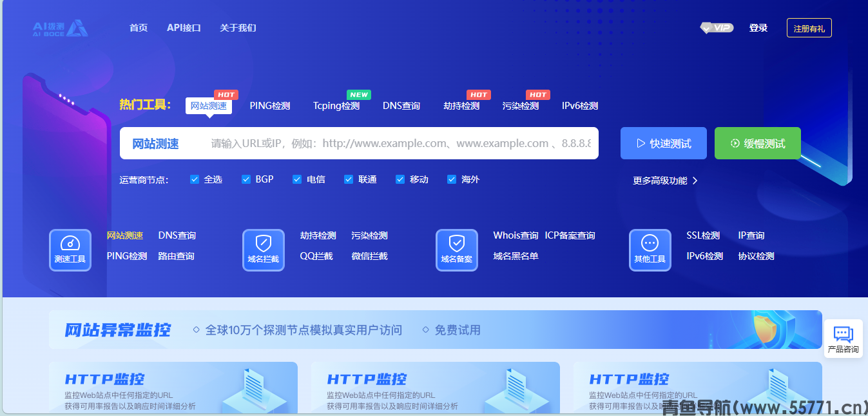Open QQ拦截 link
The height and width of the screenshot is (416, 868).
[x=316, y=256]
